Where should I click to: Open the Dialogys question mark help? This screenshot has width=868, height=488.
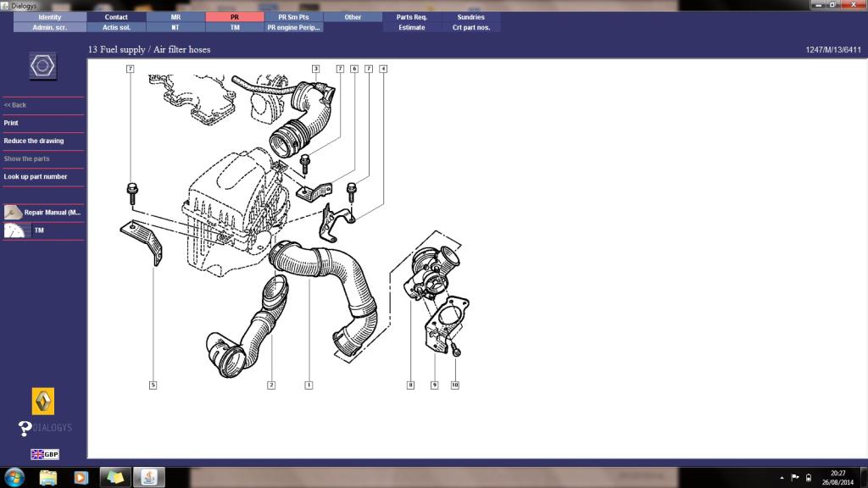[x=25, y=428]
